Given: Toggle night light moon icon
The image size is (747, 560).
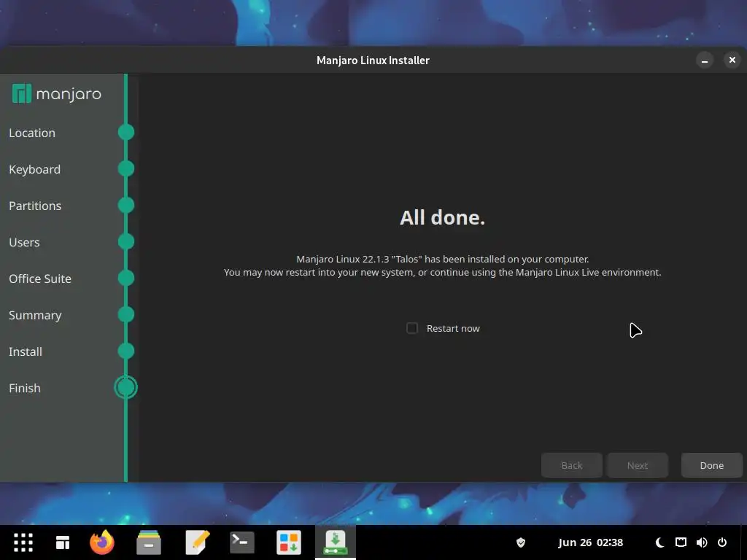Looking at the screenshot, I should click(x=659, y=542).
